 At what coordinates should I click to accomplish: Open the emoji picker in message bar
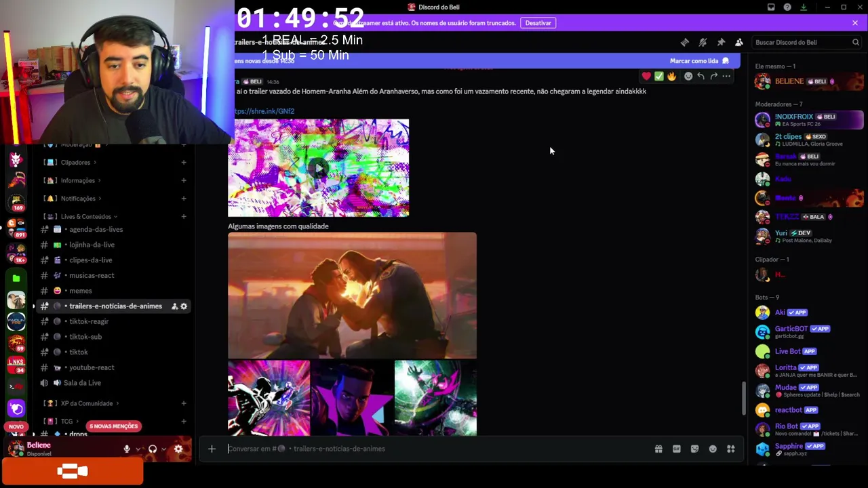(x=713, y=449)
